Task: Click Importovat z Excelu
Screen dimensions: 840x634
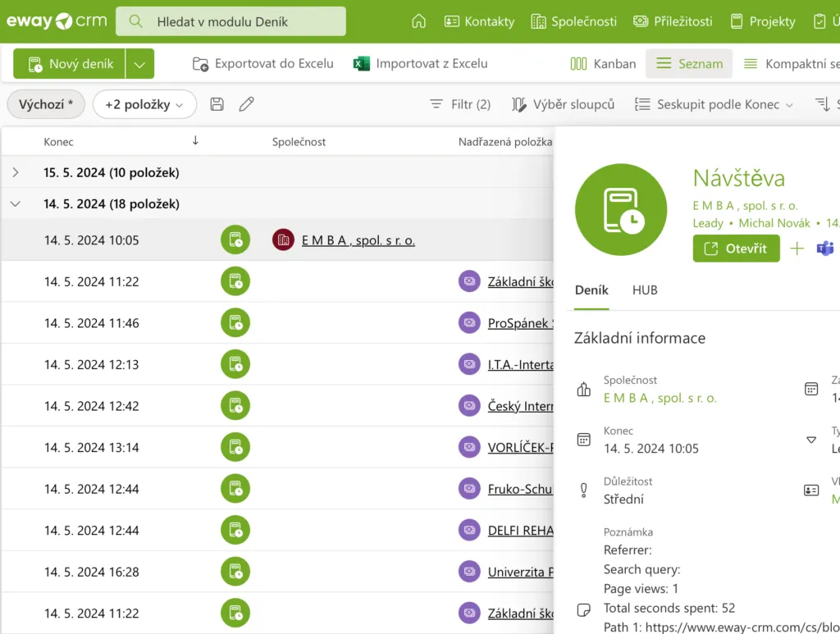Action: pos(421,64)
